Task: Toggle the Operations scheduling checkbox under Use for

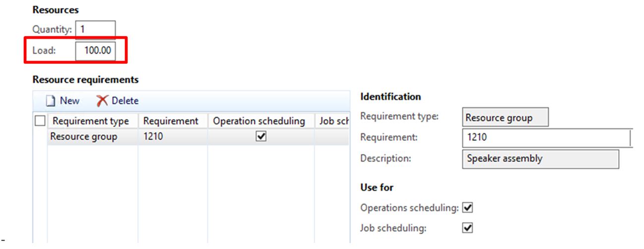Action: 467,208
